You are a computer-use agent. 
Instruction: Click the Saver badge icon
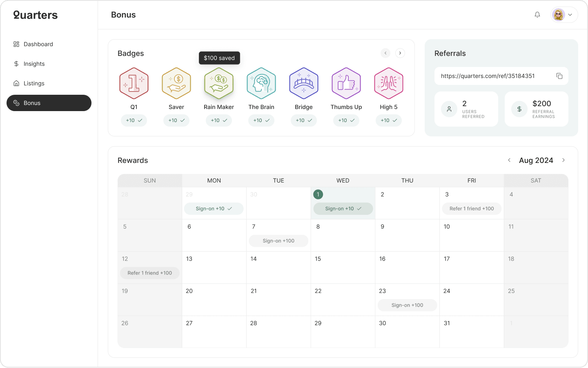coord(176,83)
